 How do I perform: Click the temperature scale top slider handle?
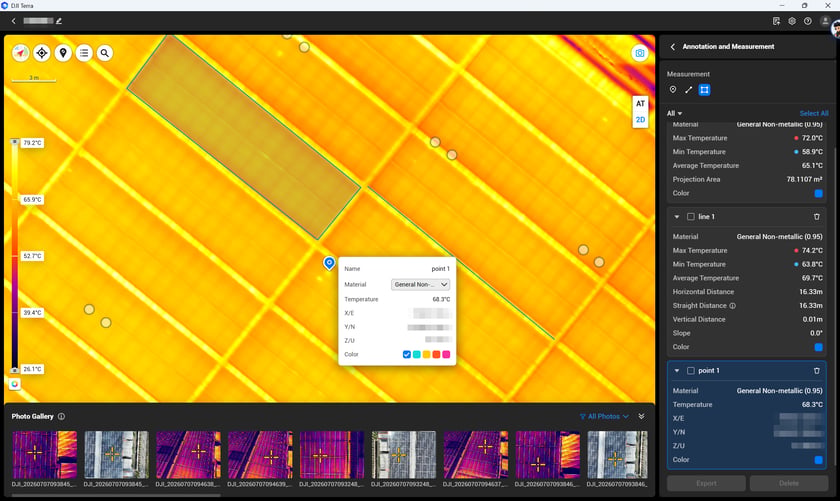(x=14, y=142)
